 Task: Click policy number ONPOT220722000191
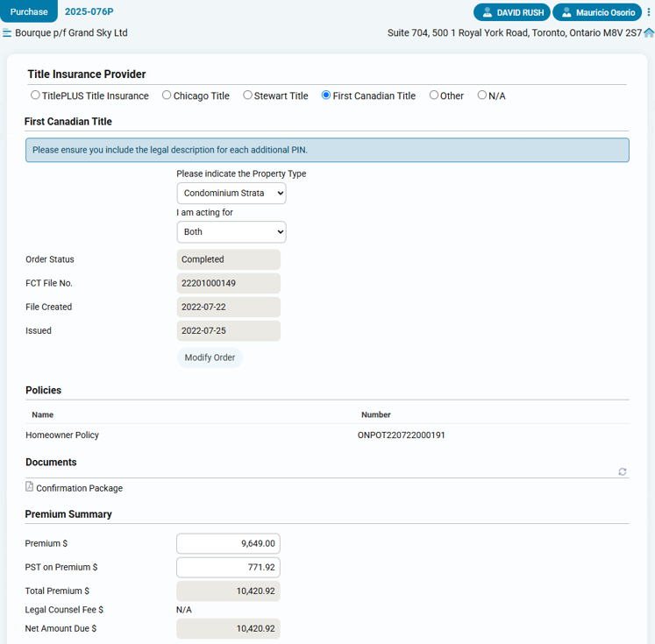(x=401, y=435)
